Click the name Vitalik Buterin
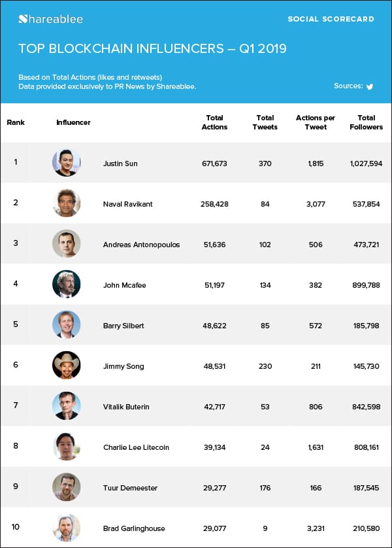392x548 pixels. tap(126, 407)
